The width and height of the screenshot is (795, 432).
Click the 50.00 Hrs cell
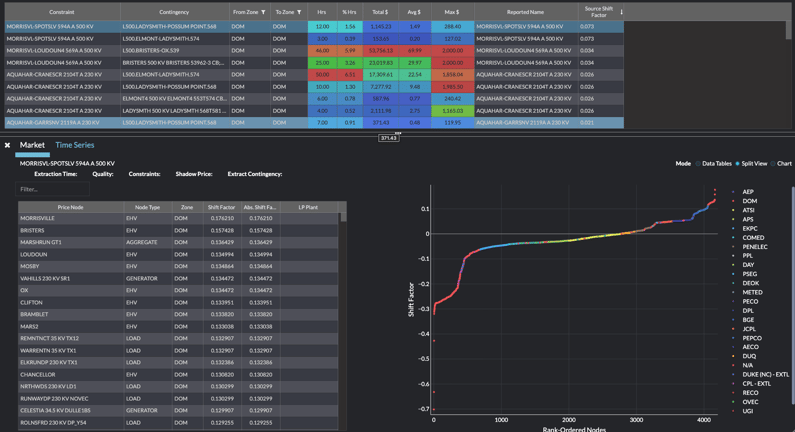pyautogui.click(x=322, y=75)
